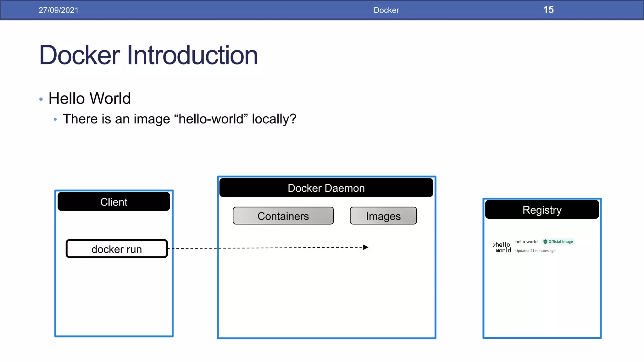Select the Images box in Docker Daemon

383,216
